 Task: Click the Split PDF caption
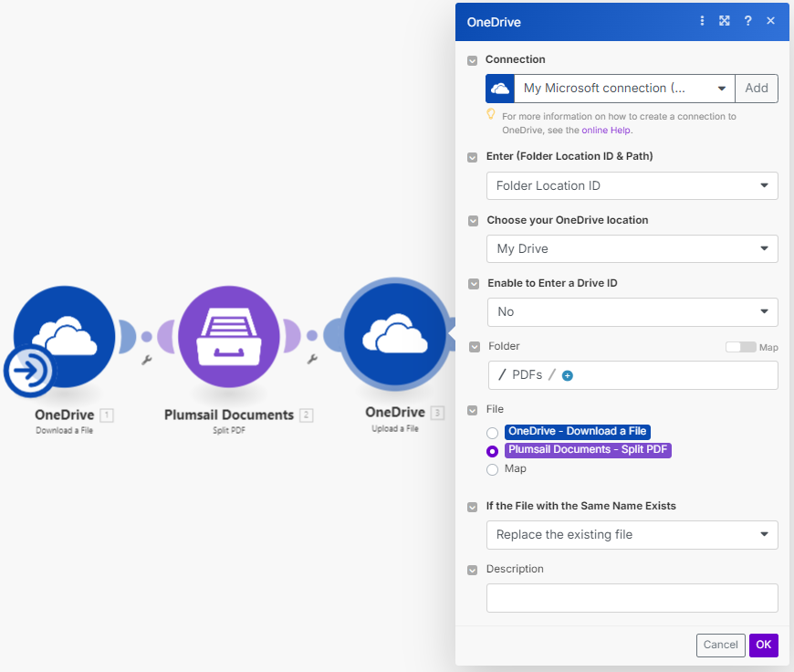click(x=229, y=430)
